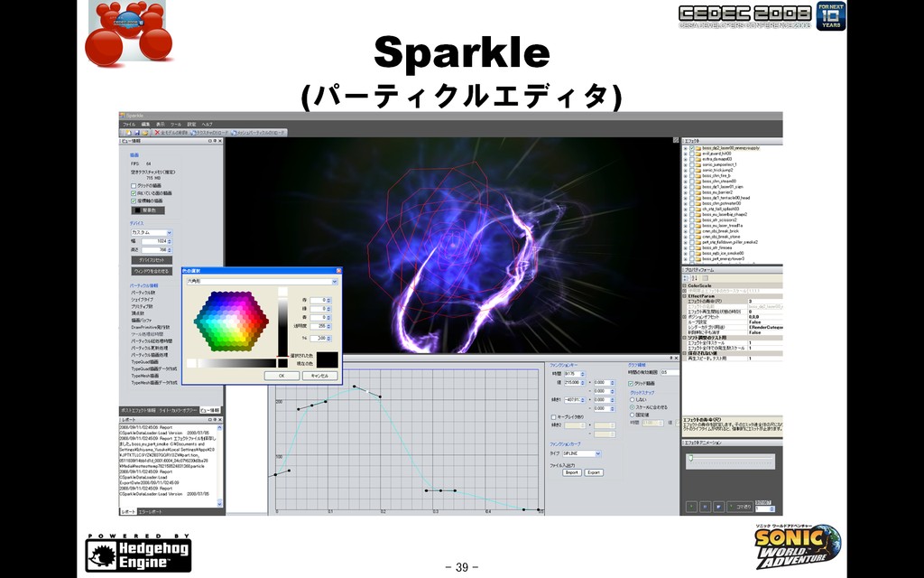Click the Open folder toolbar icon
The width and height of the screenshot is (924, 578).
(145, 133)
